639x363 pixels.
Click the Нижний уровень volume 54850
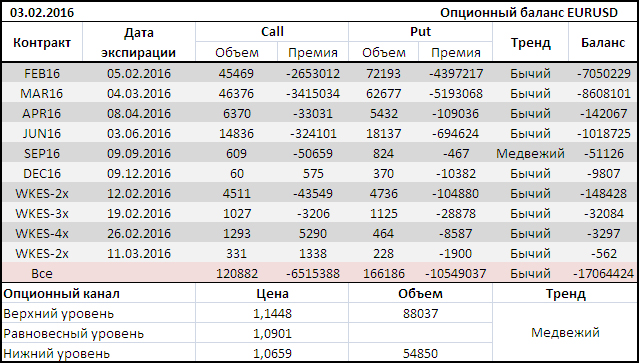point(420,353)
